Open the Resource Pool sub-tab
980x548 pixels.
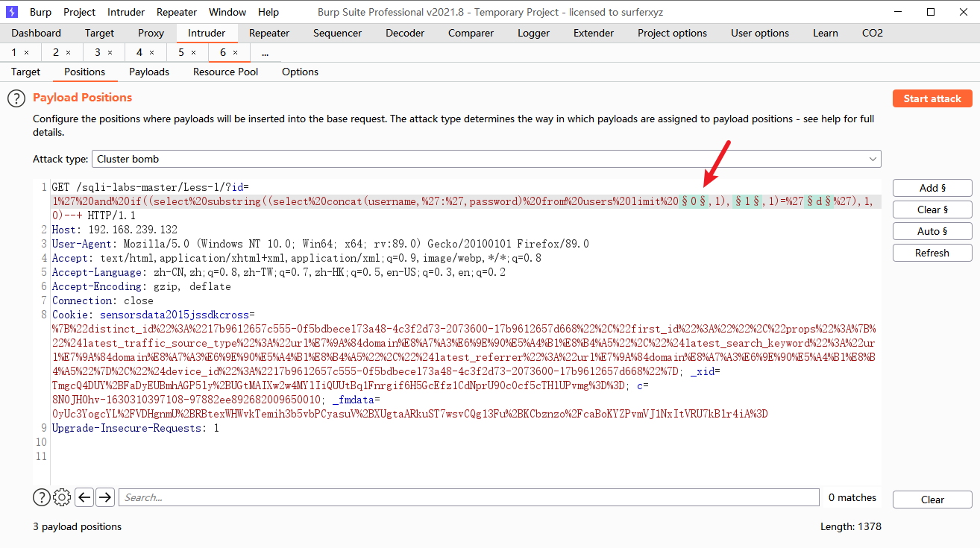tap(225, 72)
